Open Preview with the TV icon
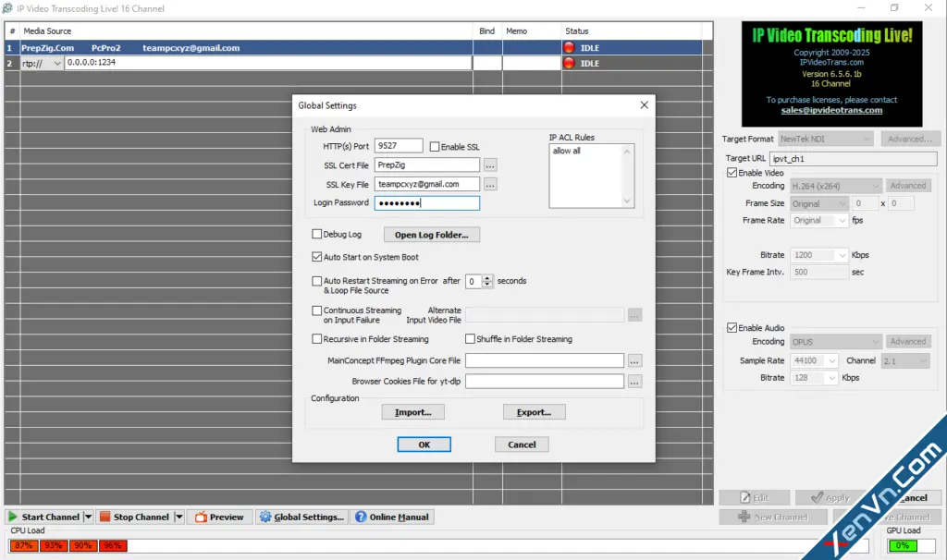Viewport: 947px width, 560px height. click(x=201, y=517)
